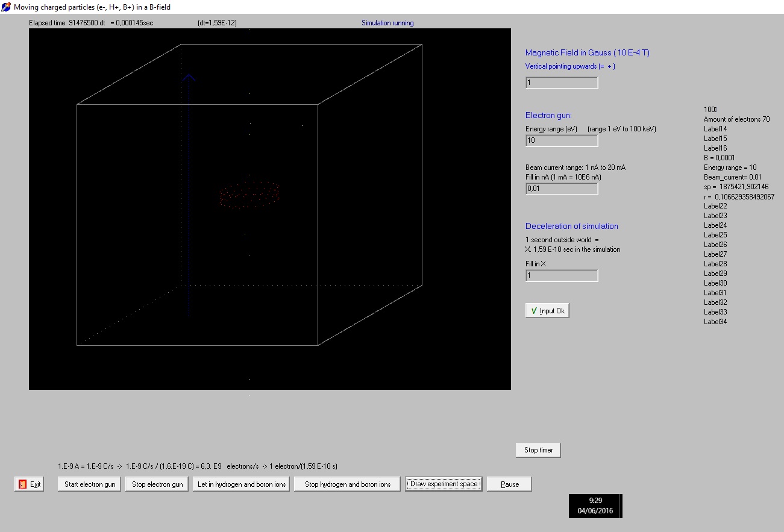Click the 'Amount of electrons 70' label
This screenshot has height=532, width=784.
coord(736,119)
